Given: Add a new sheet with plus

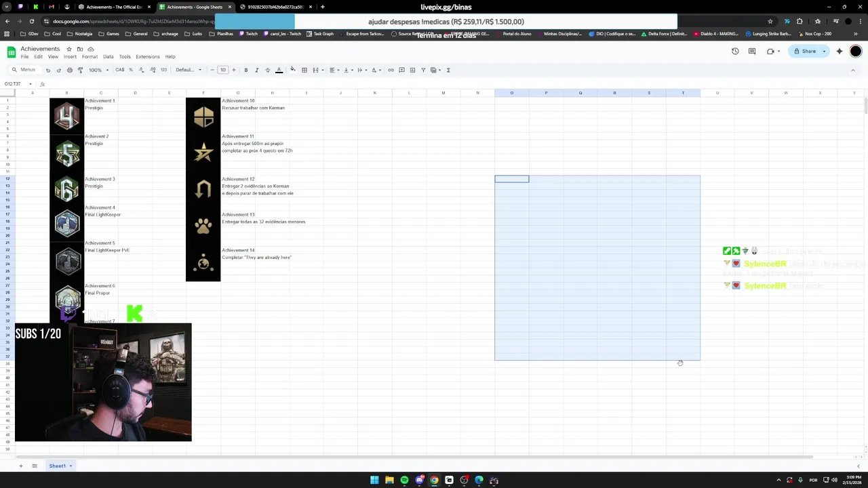Looking at the screenshot, I should 20,466.
